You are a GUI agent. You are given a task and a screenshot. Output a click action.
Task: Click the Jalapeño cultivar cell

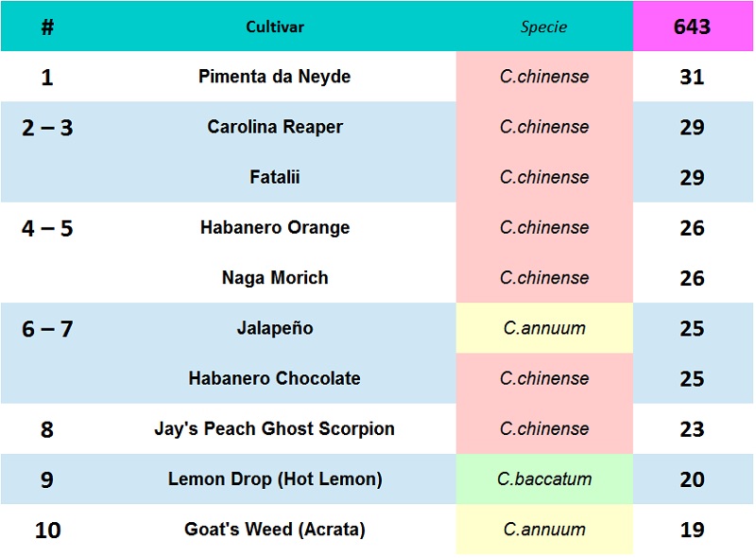[x=275, y=328]
